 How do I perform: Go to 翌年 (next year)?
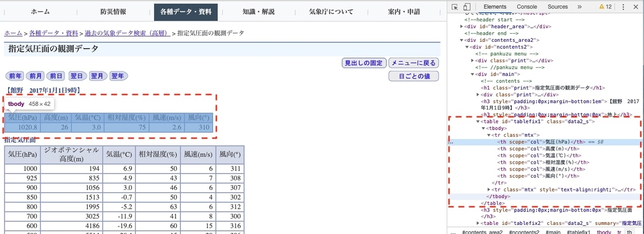coord(119,76)
